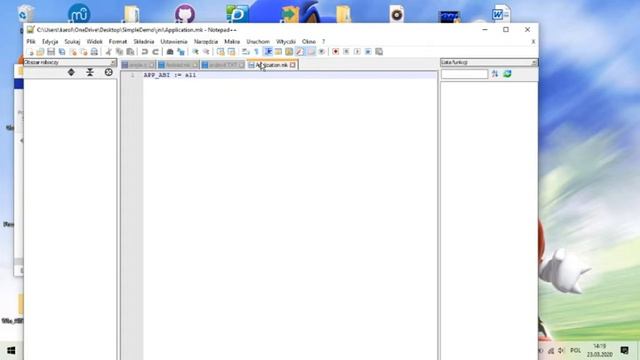The image size is (640, 360).
Task: Toggle word wrap in the toolbar
Action: click(246, 52)
